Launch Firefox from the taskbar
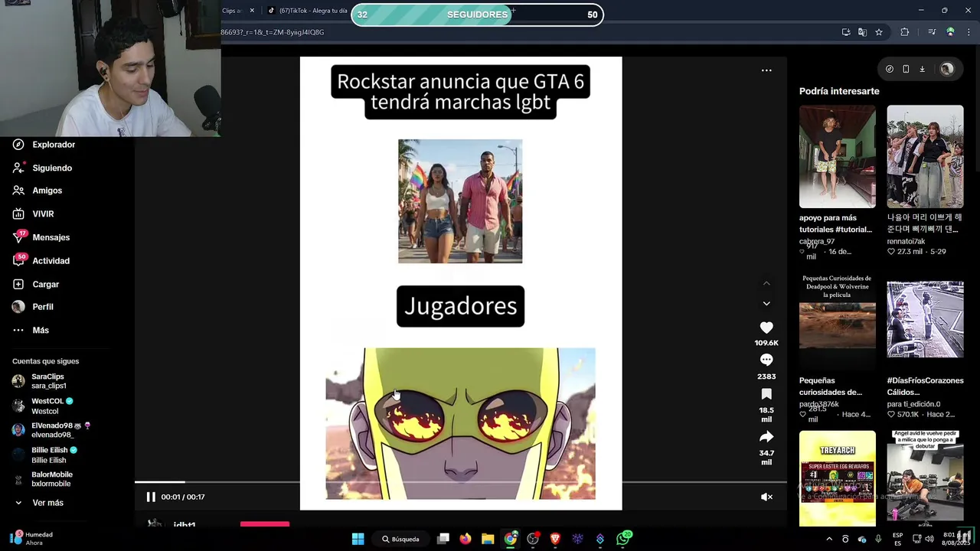This screenshot has width=980, height=551. click(x=465, y=539)
